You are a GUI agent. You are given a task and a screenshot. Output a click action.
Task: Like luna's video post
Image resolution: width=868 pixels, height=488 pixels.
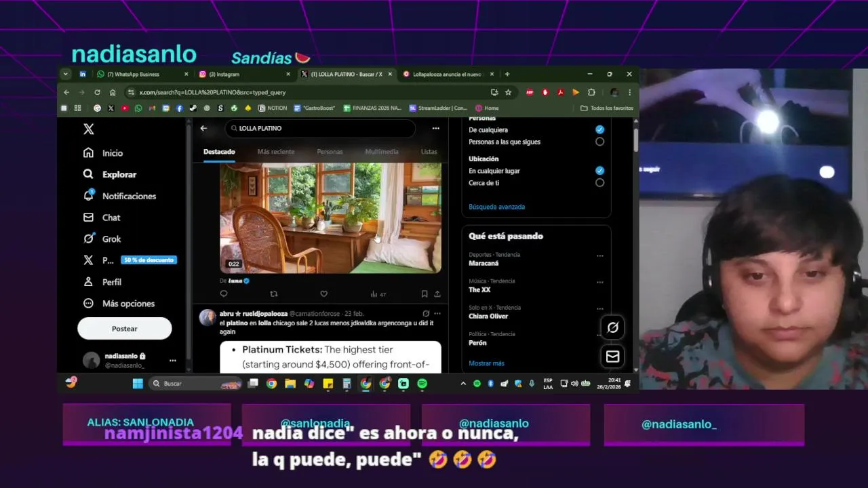323,293
